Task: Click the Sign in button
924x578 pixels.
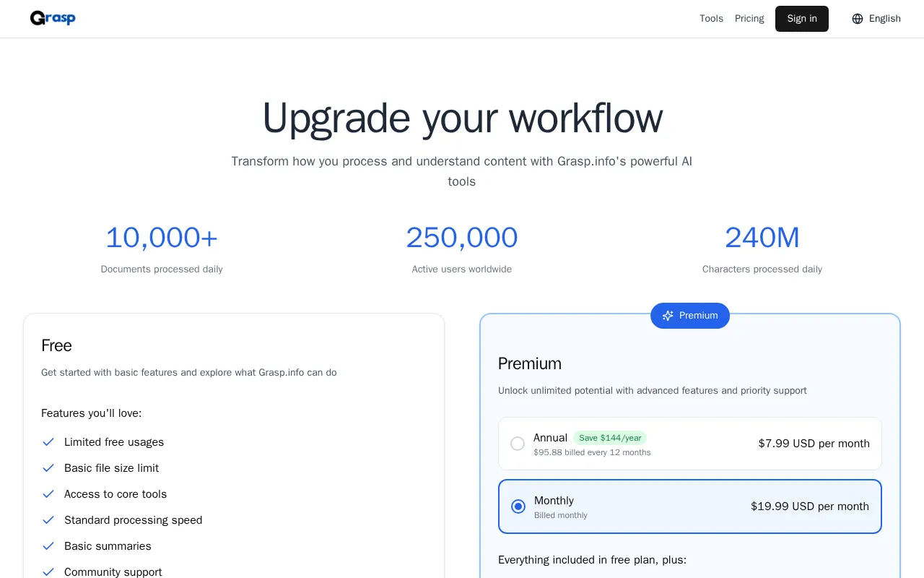Action: point(802,19)
